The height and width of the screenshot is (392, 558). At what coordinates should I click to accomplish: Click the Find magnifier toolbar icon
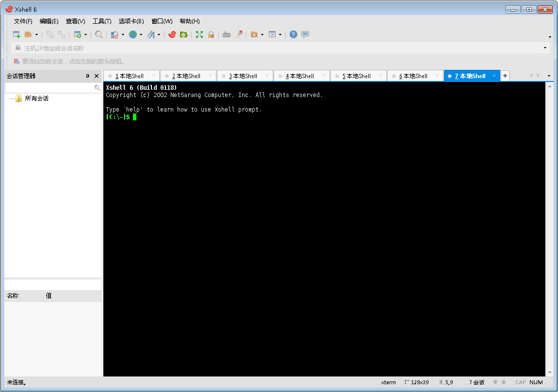click(x=99, y=34)
